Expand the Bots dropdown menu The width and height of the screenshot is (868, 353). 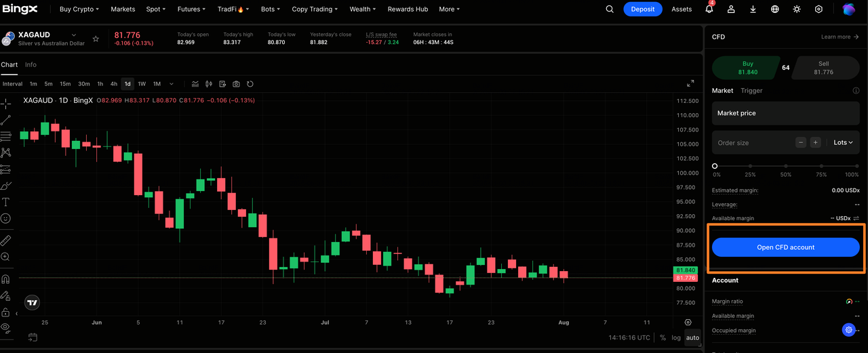[271, 9]
